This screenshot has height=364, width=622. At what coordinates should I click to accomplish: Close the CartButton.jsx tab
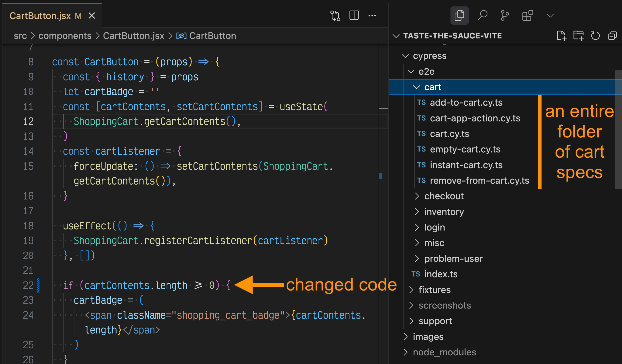(92, 16)
